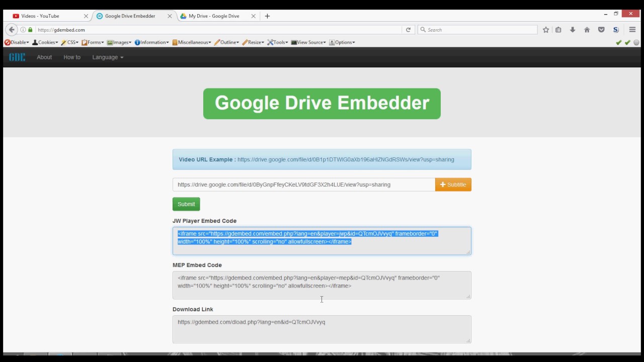
Task: Open the bookmarks list icon
Action: [x=558, y=30]
